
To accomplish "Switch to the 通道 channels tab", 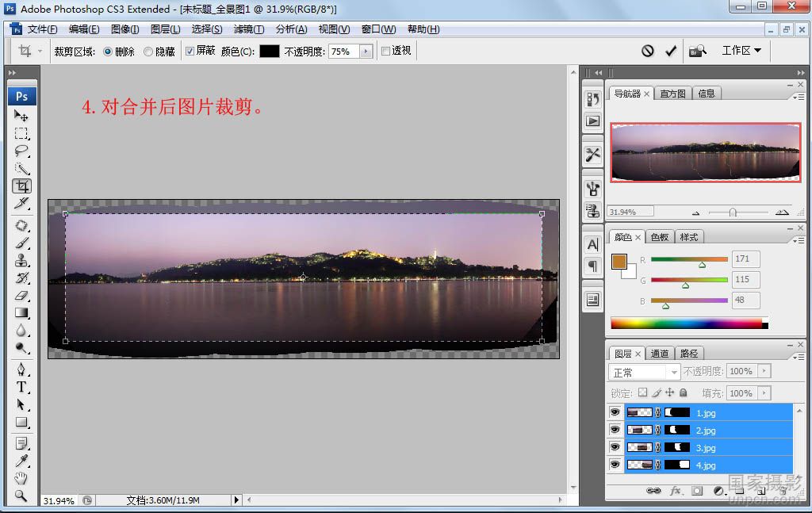I will click(660, 354).
